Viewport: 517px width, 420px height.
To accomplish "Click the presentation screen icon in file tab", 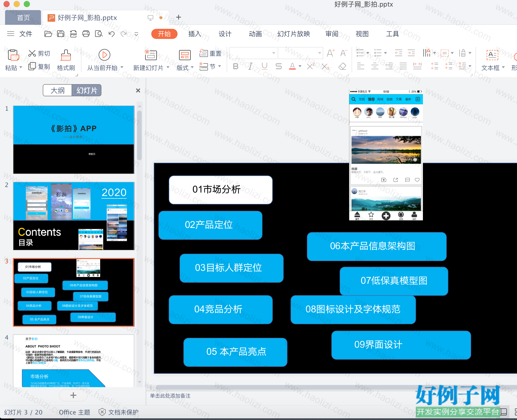I will [x=150, y=18].
